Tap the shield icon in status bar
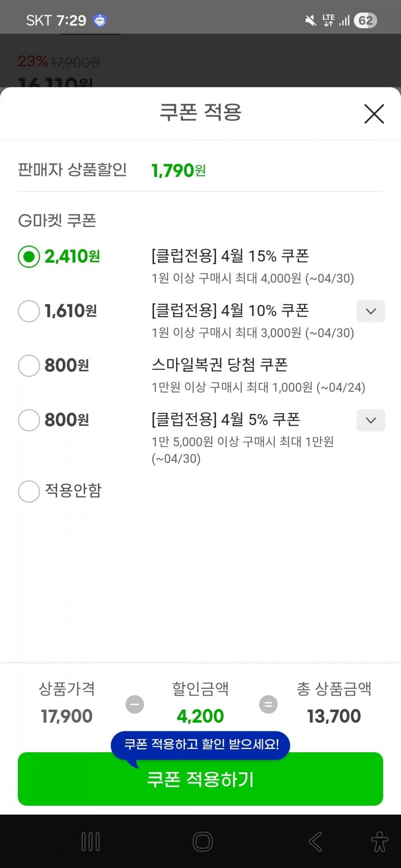Image resolution: width=401 pixels, height=868 pixels. (100, 20)
